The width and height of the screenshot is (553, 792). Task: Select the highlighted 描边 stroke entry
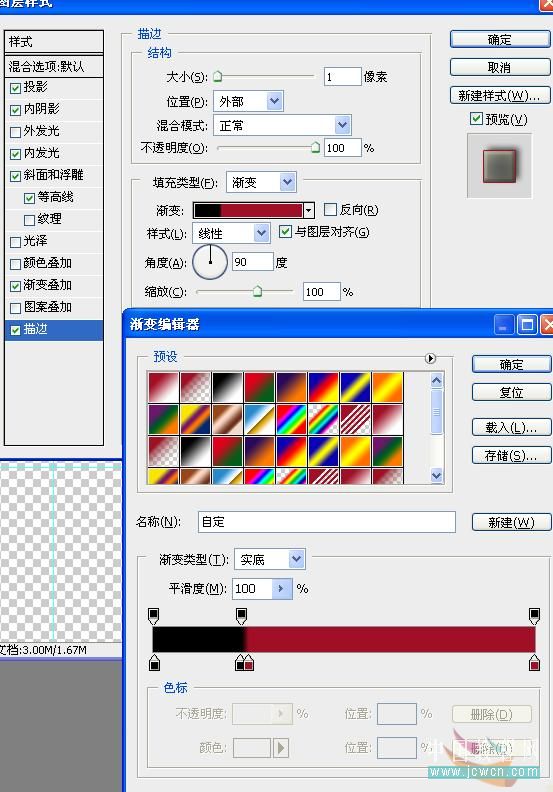pyautogui.click(x=54, y=330)
